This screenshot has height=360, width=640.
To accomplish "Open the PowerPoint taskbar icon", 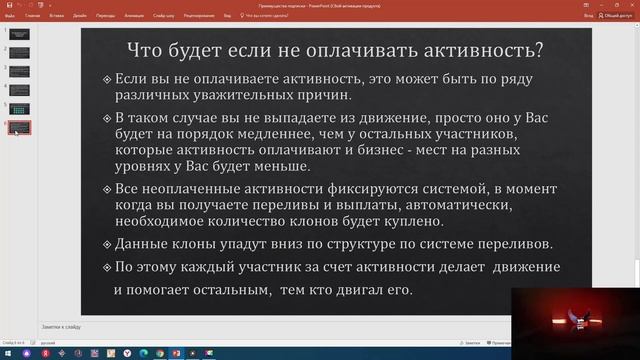I will click(x=176, y=353).
